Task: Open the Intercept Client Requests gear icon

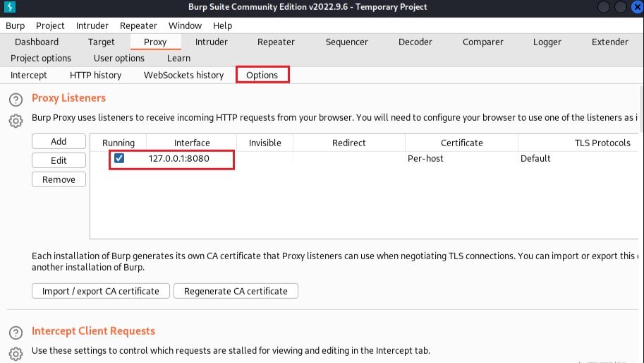Action: (x=16, y=354)
